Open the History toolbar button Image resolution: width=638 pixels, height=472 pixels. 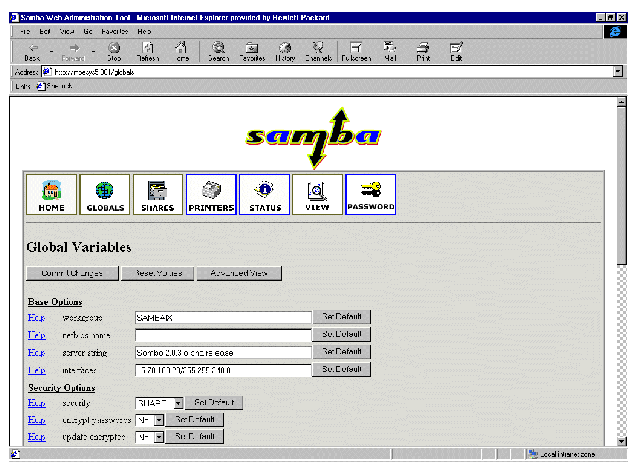click(x=285, y=52)
